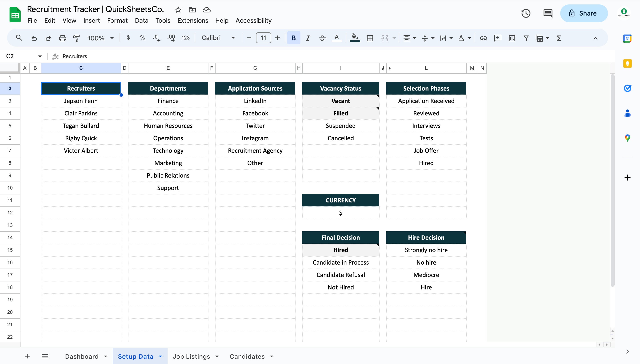Image resolution: width=640 pixels, height=364 pixels.
Task: Open the Format menu
Action: 117,20
